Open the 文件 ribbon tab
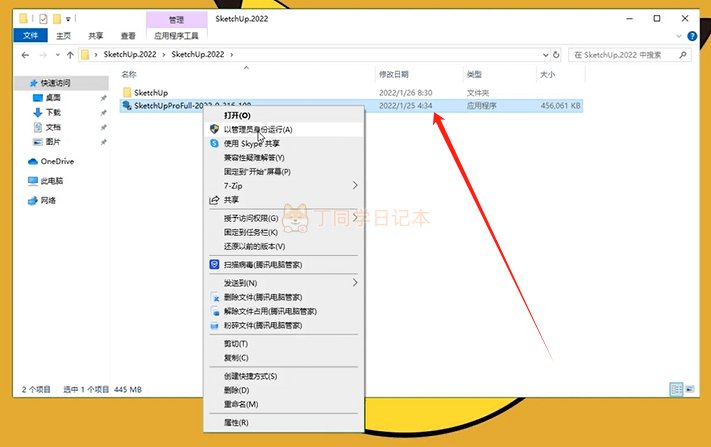The height and width of the screenshot is (447, 711). (x=30, y=35)
